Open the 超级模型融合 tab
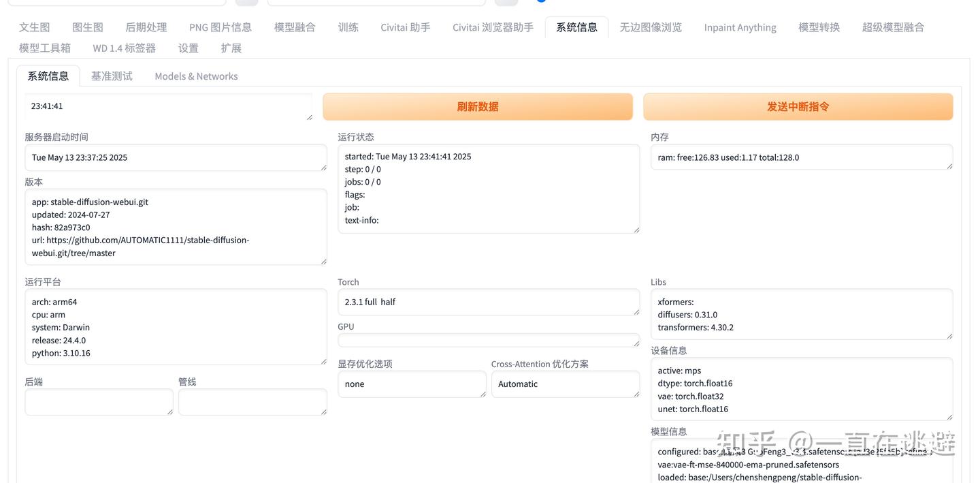The image size is (980, 483). coord(893,27)
